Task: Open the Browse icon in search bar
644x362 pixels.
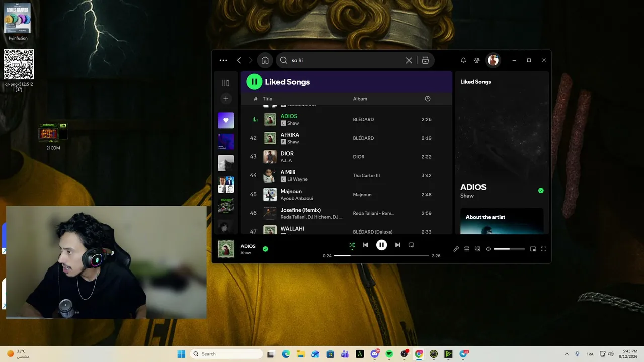Action: [x=425, y=60]
